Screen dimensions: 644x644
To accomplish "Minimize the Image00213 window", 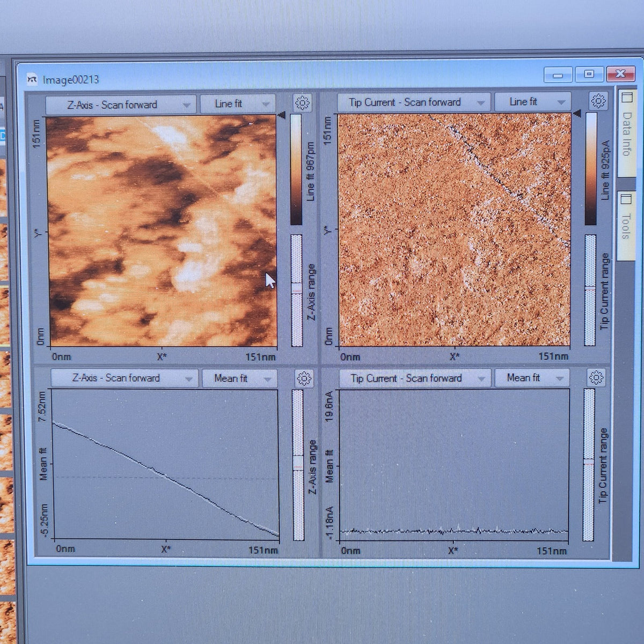I will click(558, 75).
